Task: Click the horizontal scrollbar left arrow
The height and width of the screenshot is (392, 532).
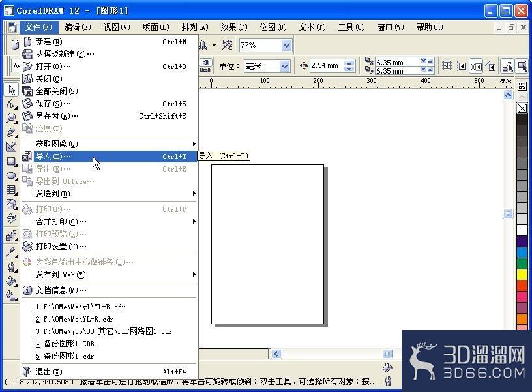Action: click(276, 354)
